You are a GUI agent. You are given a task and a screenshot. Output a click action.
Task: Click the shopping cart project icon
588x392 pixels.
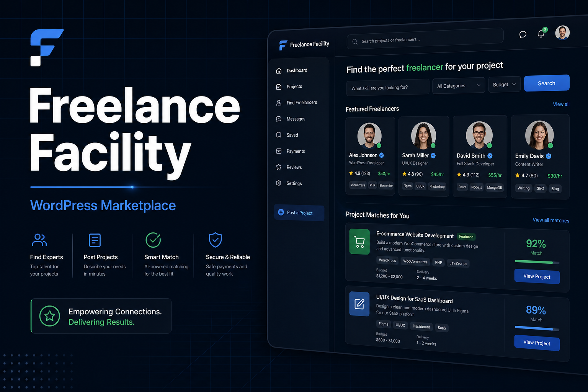point(359,242)
